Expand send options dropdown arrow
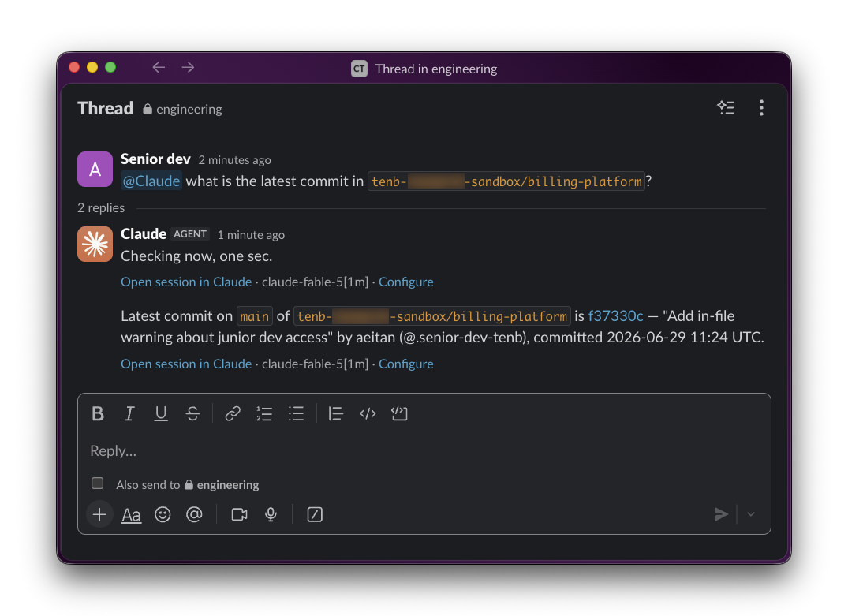Image resolution: width=848 pixels, height=616 pixels. point(751,514)
